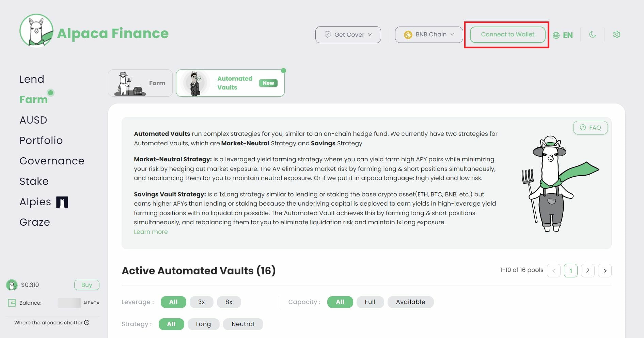Set Leverage filter to 8x
This screenshot has width=644, height=338.
coord(229,302)
